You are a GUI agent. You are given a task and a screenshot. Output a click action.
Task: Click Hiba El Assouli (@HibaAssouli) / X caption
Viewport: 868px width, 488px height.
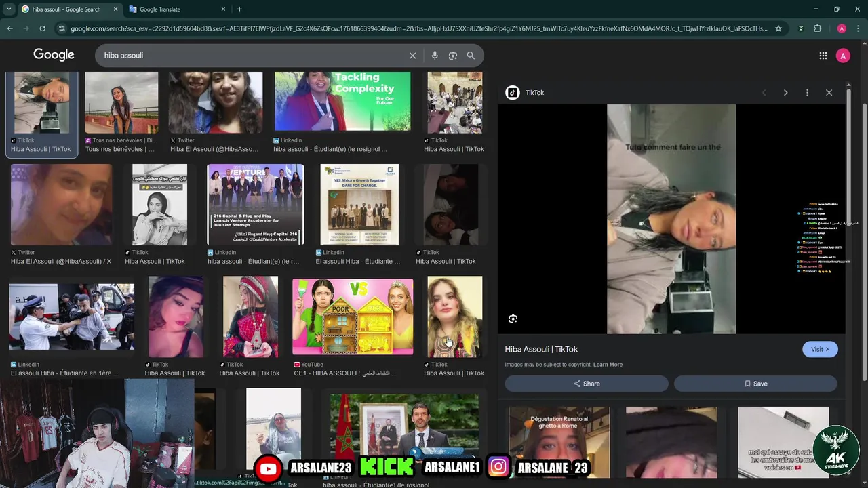click(x=61, y=261)
